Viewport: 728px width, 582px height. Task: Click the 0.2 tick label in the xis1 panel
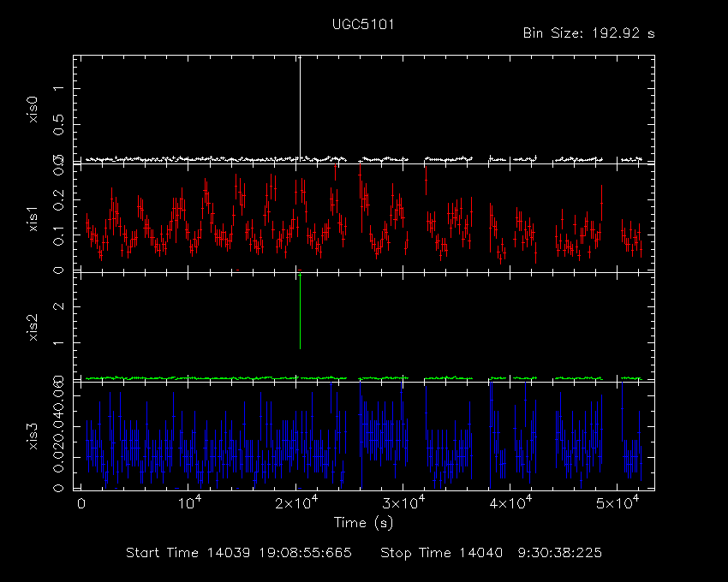59,200
